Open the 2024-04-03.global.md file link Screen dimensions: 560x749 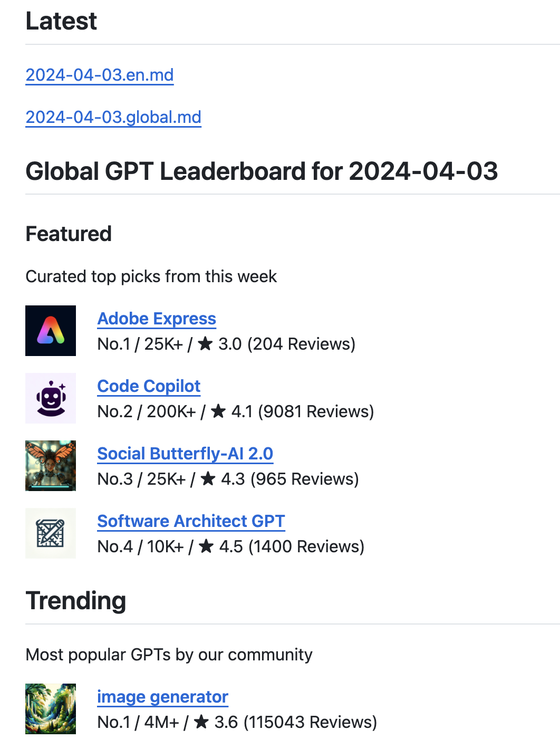[x=113, y=117]
